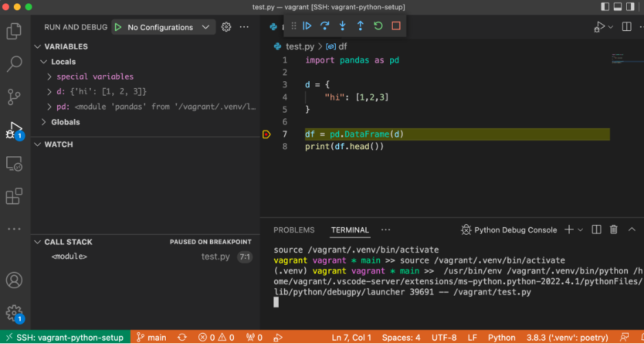
Task: Toggle the breakpoint on line 7
Action: coord(267,134)
